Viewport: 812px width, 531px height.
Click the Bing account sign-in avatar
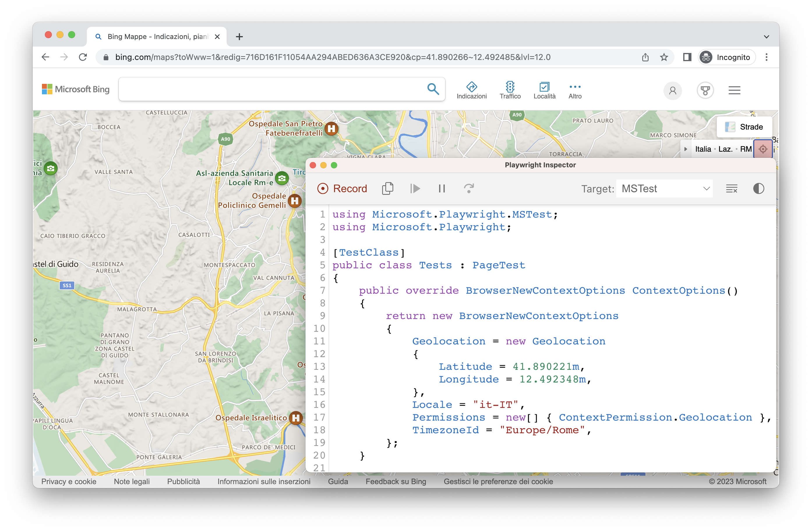(x=673, y=90)
